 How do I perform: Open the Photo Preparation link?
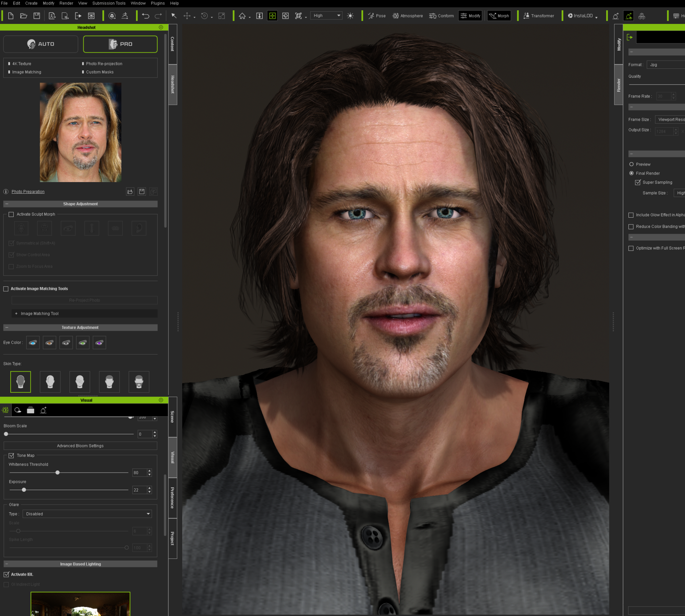click(x=28, y=192)
